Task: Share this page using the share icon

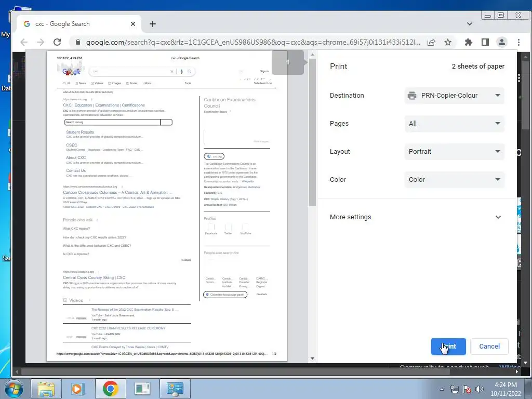Action: pyautogui.click(x=431, y=42)
